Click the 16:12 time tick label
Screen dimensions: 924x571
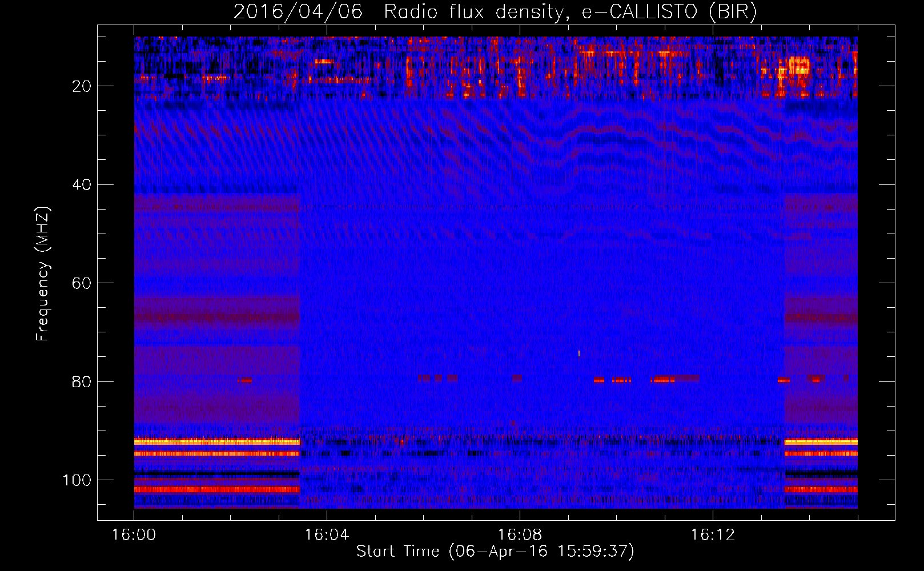713,535
